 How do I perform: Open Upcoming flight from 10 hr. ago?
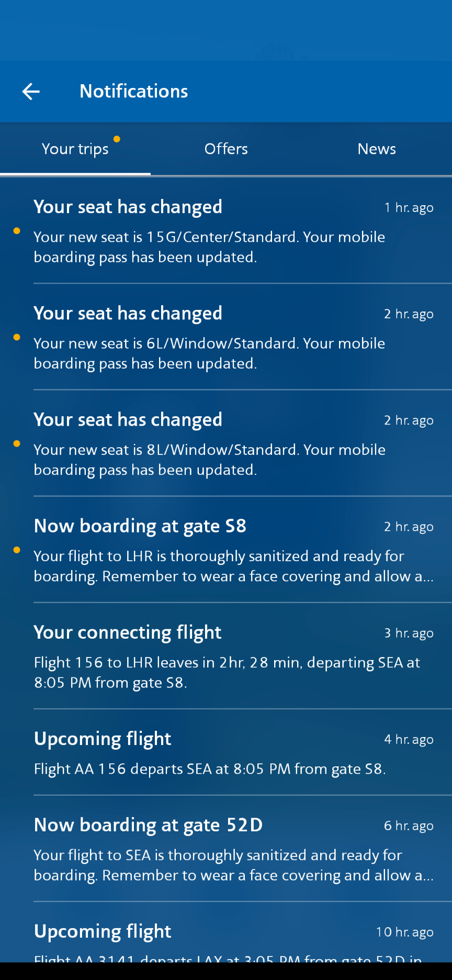pos(226,932)
